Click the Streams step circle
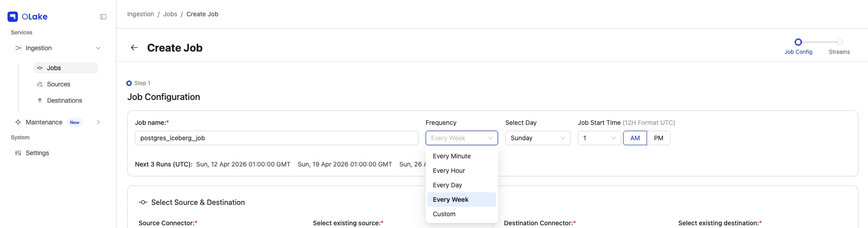Image resolution: width=868 pixels, height=228 pixels. click(840, 42)
